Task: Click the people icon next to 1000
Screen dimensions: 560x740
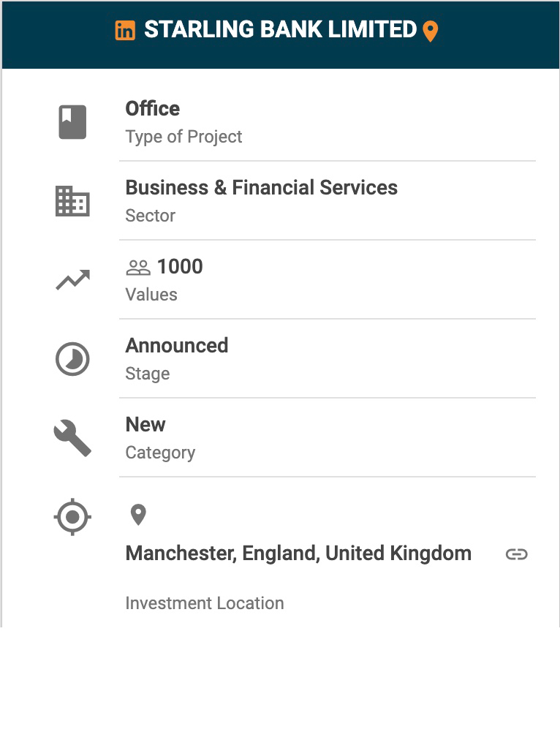Action: coord(137,268)
